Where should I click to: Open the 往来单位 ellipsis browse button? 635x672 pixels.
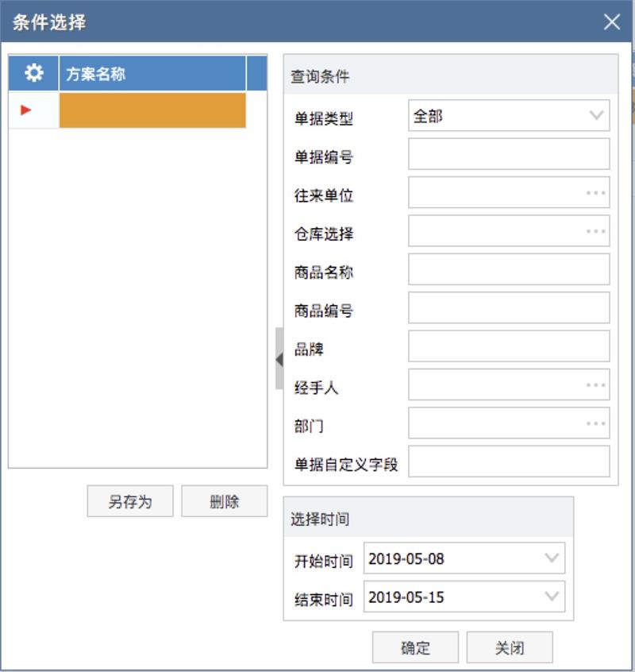(x=595, y=193)
